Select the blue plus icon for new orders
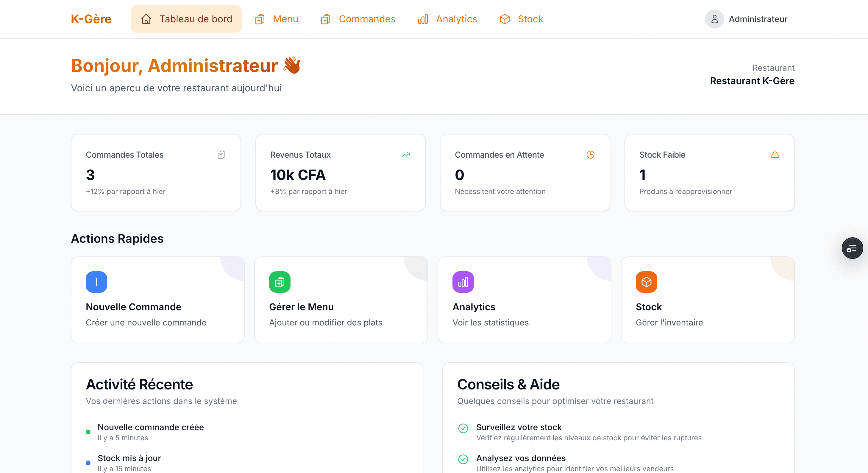 click(x=96, y=282)
